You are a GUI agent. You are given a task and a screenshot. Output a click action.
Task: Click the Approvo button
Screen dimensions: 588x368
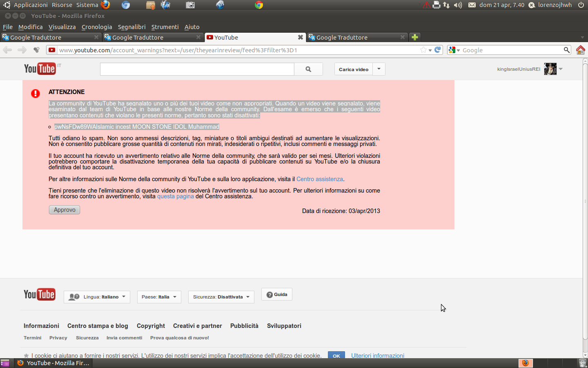coord(65,210)
